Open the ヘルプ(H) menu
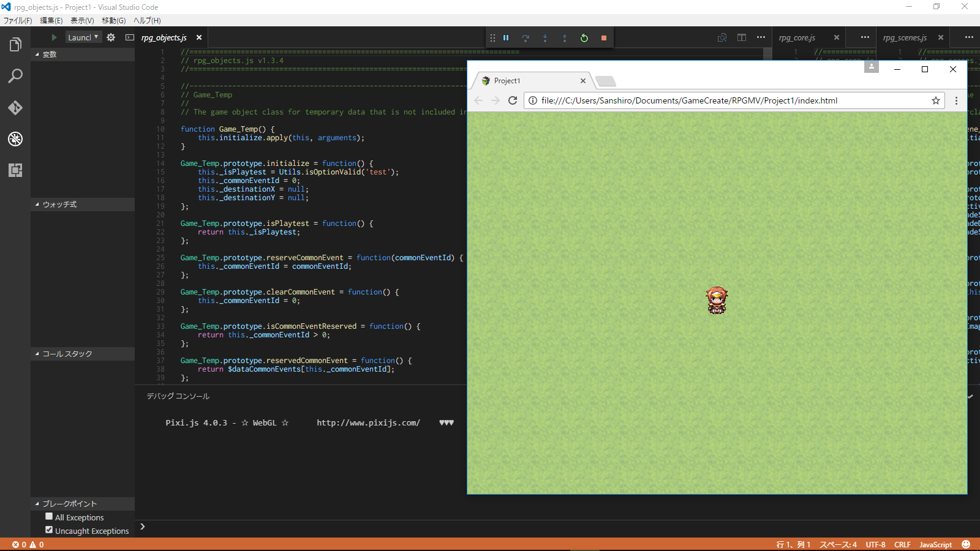 tap(147, 20)
